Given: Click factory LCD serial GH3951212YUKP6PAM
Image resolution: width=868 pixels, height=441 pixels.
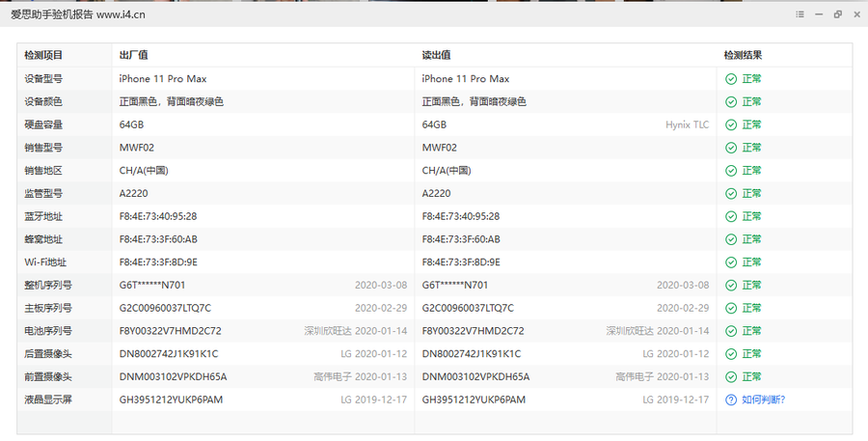Looking at the screenshot, I should click(171, 400).
